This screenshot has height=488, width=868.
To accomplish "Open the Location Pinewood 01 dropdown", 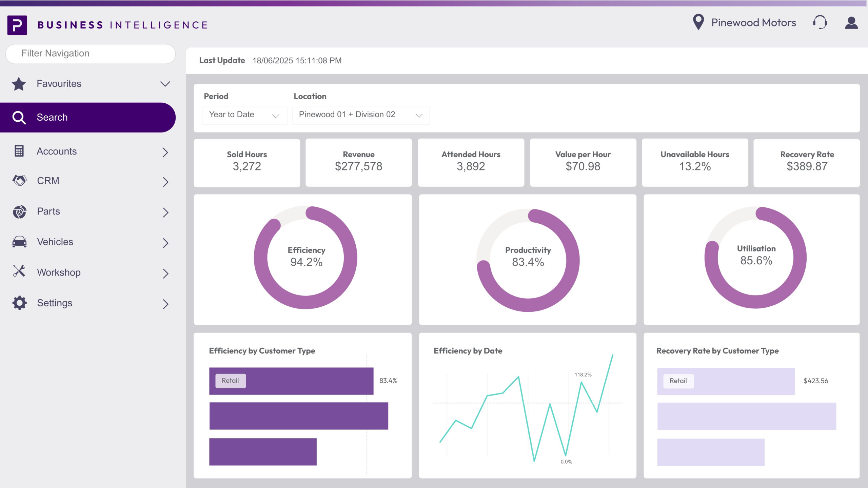I will point(361,115).
